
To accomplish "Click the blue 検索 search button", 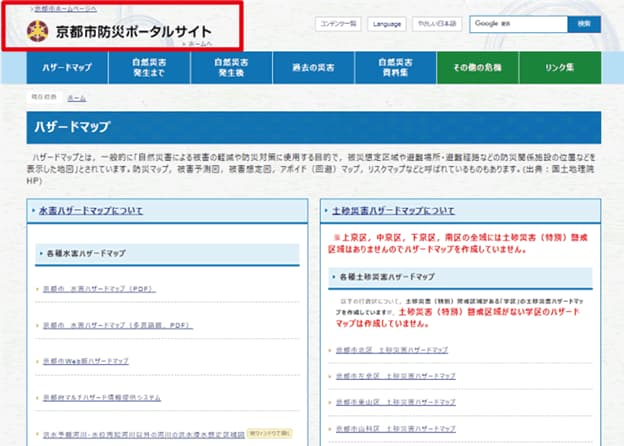I will coord(584,24).
